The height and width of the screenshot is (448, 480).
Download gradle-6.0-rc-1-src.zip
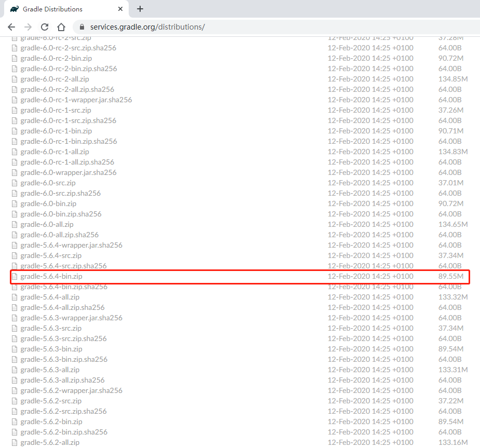pos(56,110)
